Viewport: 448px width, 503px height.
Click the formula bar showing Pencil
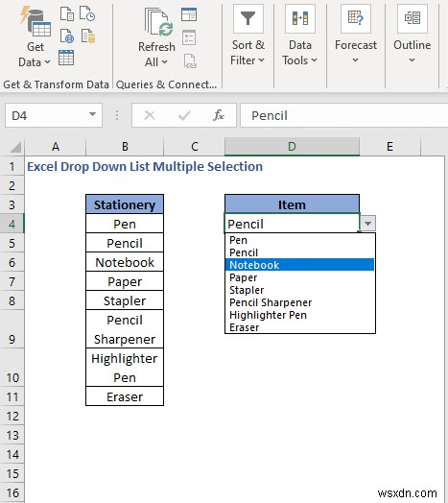[x=343, y=115]
